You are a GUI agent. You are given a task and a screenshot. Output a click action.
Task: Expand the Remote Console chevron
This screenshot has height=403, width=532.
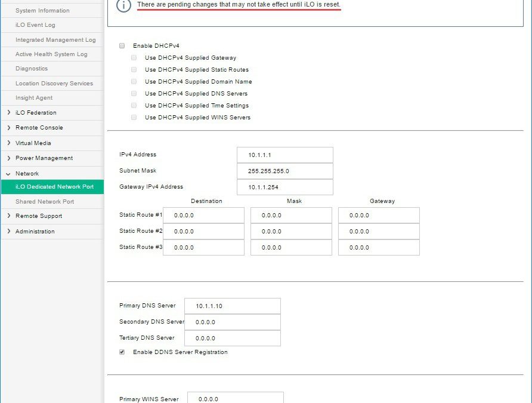pyautogui.click(x=8, y=128)
